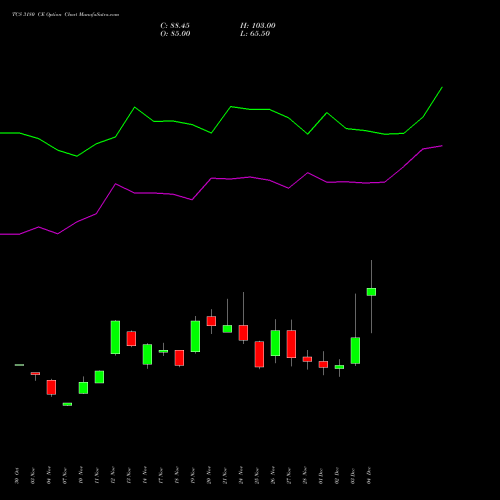The width and height of the screenshot is (500, 500).
Task: Click the TCS option chart title text
Action: tap(66, 15)
